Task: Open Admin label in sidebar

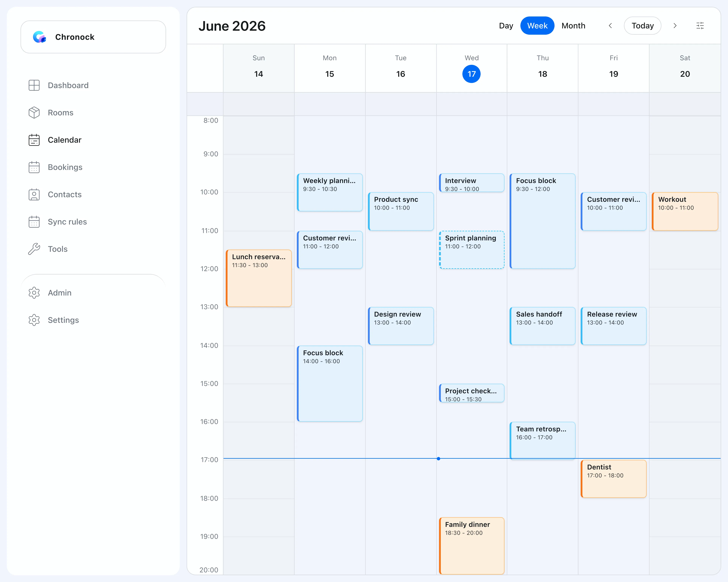Action: coord(59,293)
